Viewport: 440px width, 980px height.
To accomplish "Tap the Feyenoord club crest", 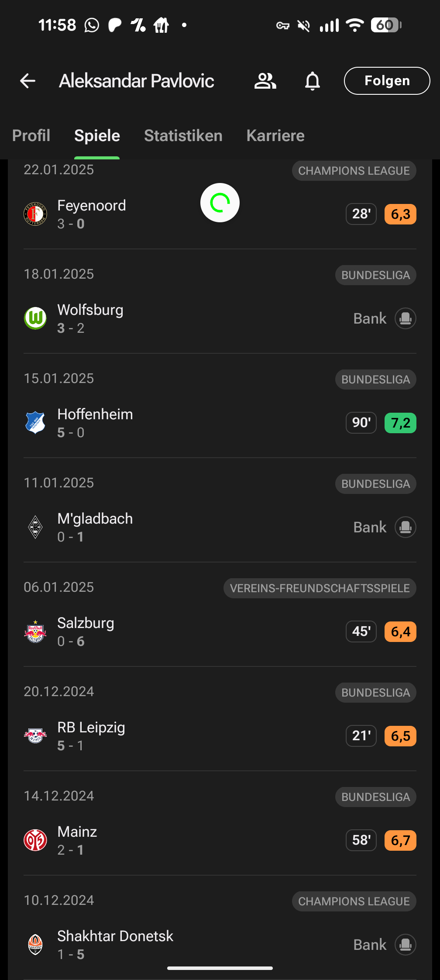I will pos(35,214).
